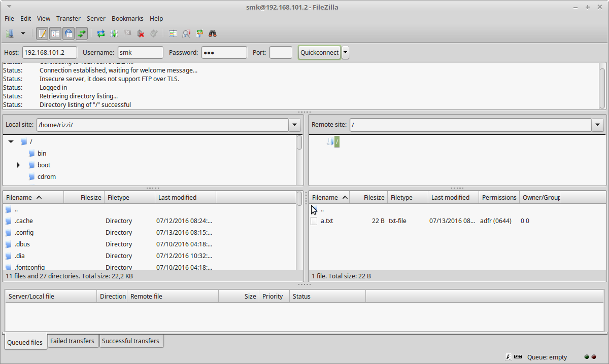Image resolution: width=609 pixels, height=364 pixels.
Task: Toggle message log display
Action: pos(42,33)
